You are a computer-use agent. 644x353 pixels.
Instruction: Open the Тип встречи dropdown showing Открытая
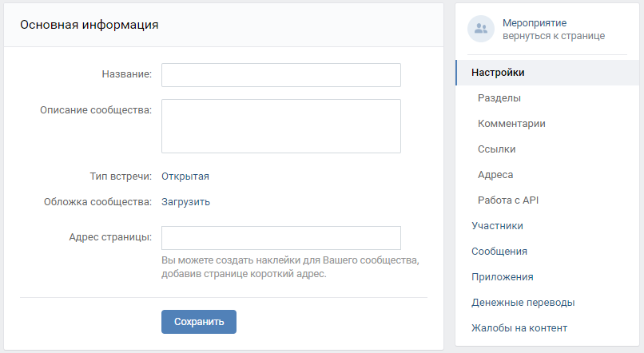coord(185,176)
